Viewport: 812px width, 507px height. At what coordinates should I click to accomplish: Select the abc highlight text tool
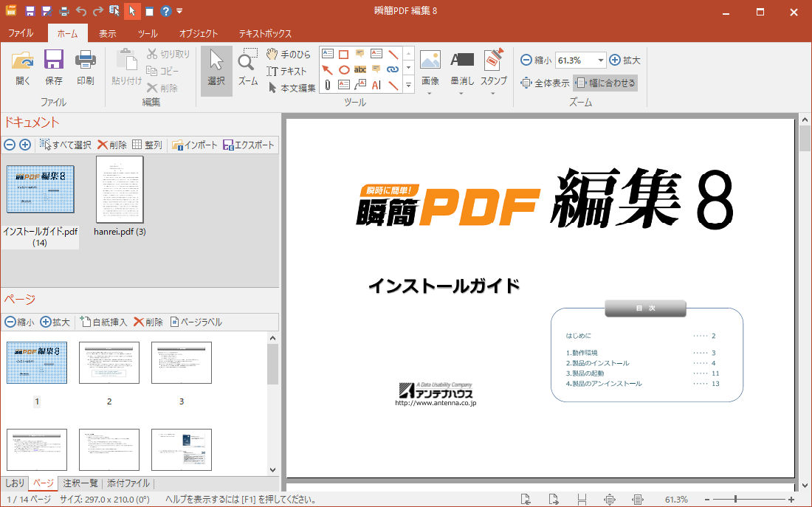point(360,69)
